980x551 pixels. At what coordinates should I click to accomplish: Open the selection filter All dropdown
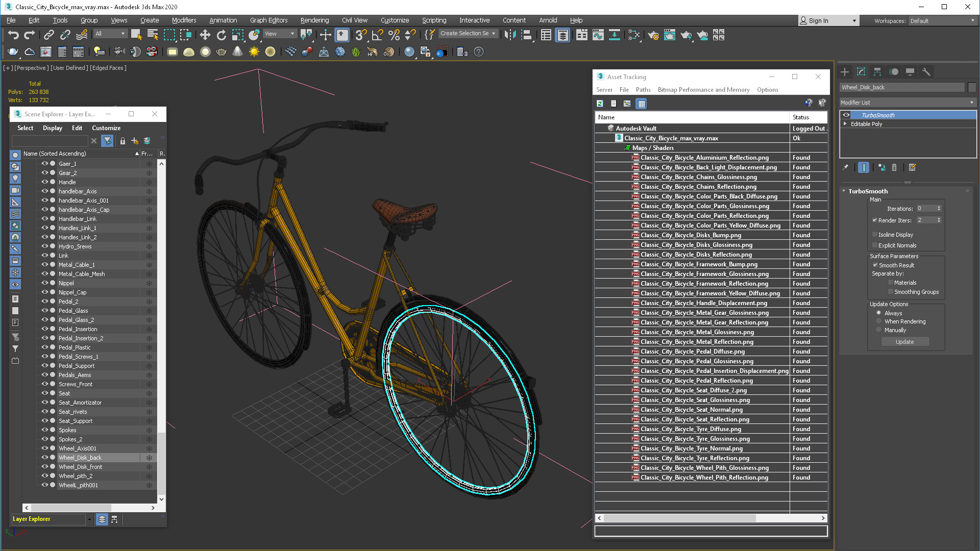click(110, 34)
